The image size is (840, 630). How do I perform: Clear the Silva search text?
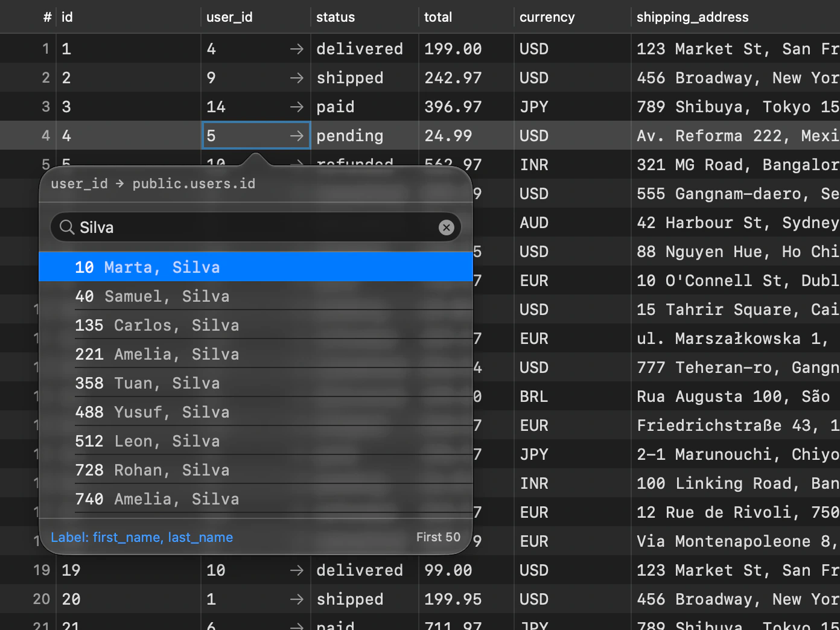click(x=447, y=227)
